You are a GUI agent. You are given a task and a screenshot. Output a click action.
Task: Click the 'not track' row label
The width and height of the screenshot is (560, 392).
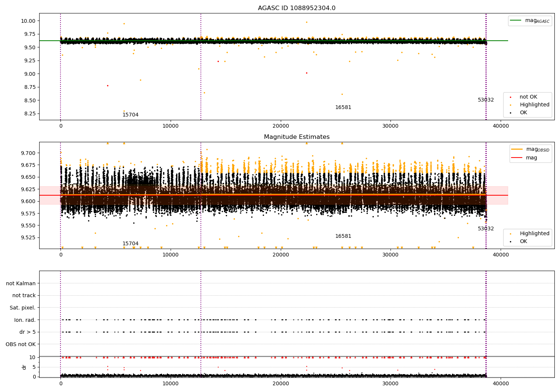[24, 296]
